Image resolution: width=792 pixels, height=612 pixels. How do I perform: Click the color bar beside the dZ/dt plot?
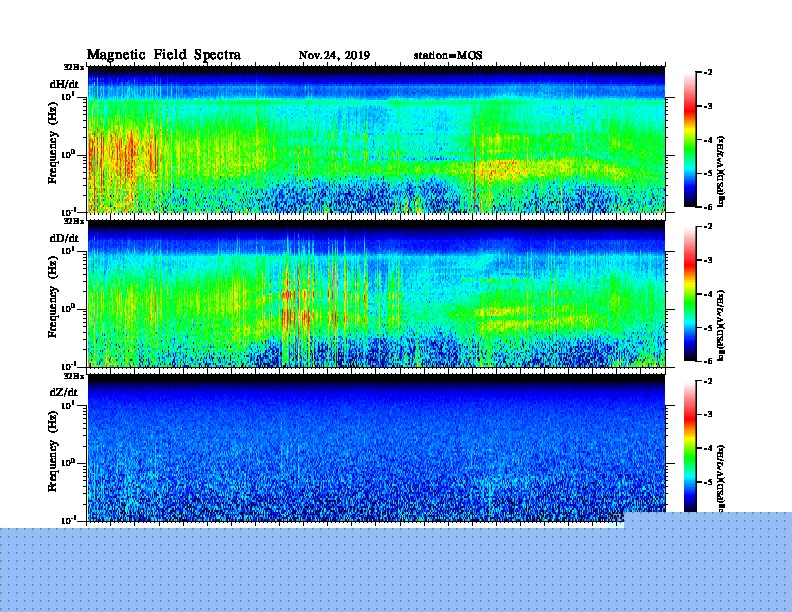click(689, 446)
